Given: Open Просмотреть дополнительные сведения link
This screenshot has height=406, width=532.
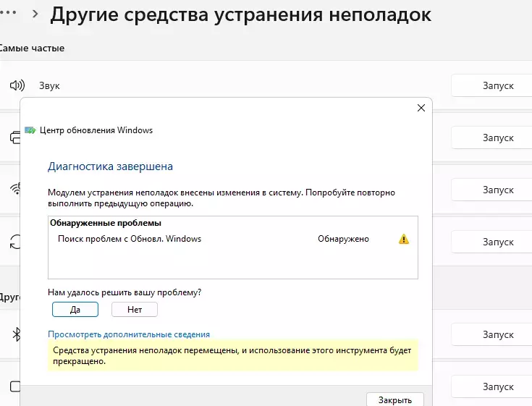Looking at the screenshot, I should (129, 334).
